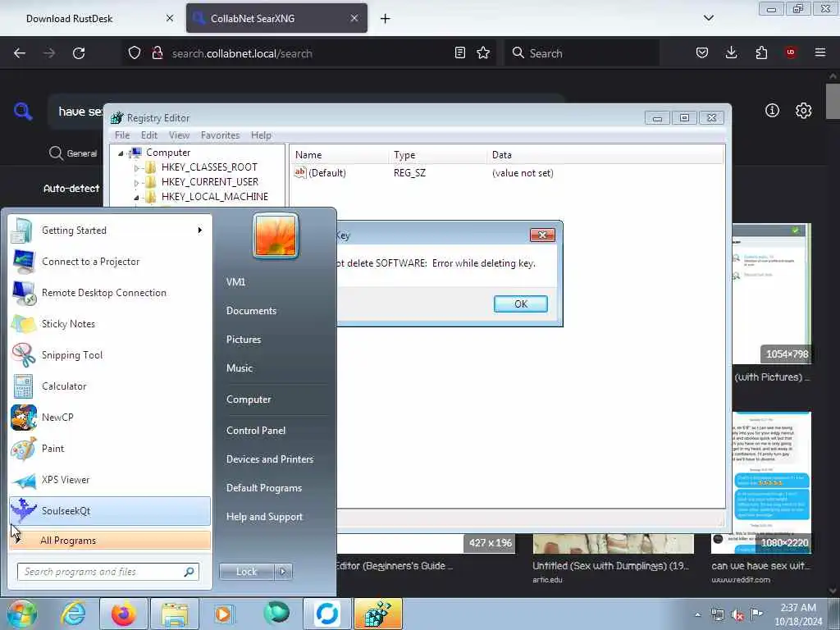The width and height of the screenshot is (840, 630).
Task: Open new Firefox tab
Action: tap(386, 18)
